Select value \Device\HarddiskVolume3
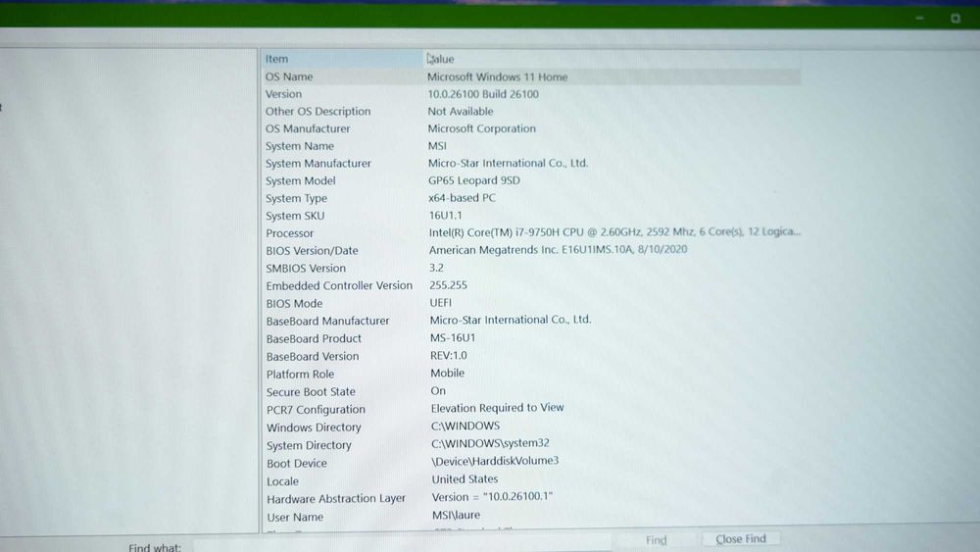 [495, 461]
